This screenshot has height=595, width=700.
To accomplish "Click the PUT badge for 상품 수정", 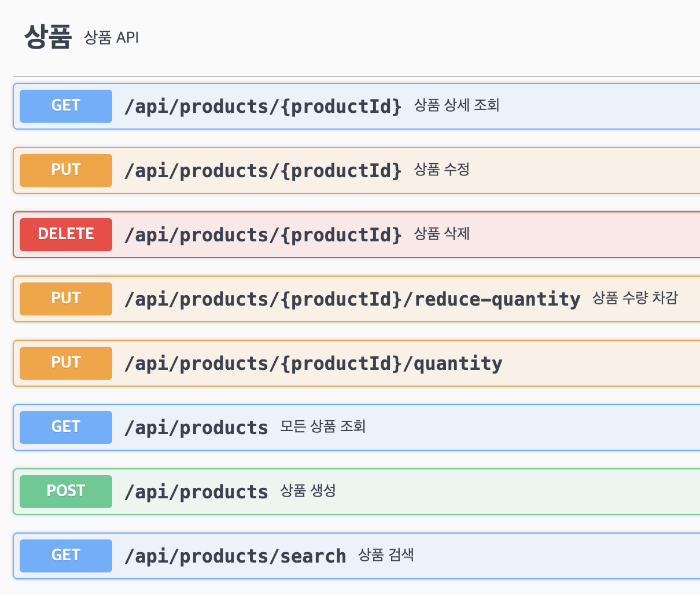I will click(66, 170).
